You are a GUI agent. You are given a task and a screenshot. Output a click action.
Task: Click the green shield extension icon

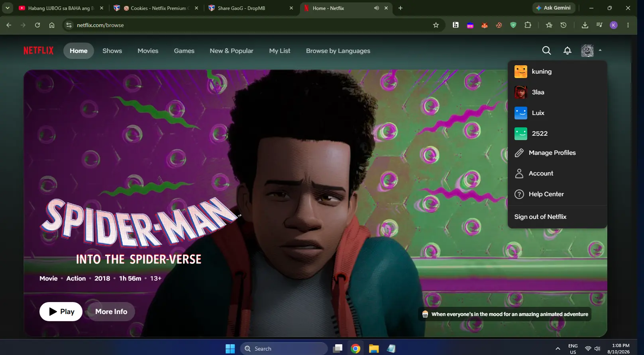pyautogui.click(x=513, y=25)
